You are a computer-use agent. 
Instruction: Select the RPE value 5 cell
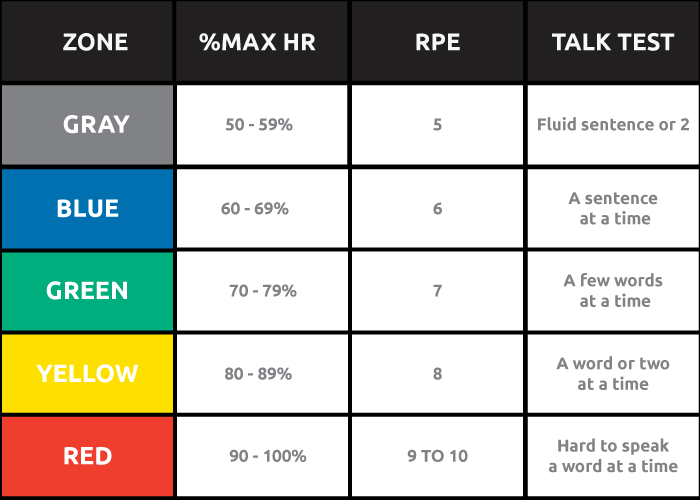point(438,125)
